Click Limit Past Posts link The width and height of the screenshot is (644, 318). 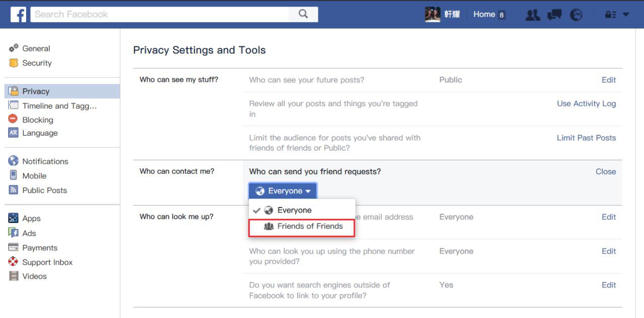click(586, 138)
